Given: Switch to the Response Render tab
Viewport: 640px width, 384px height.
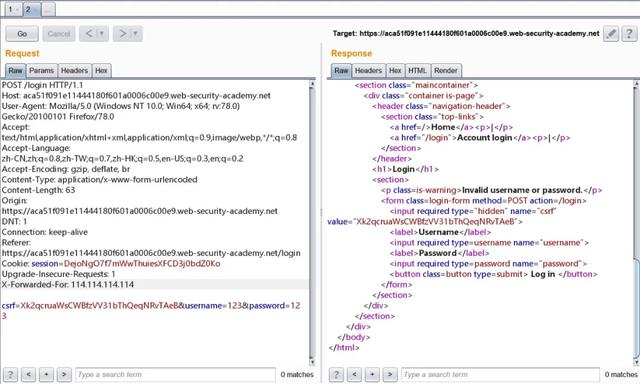Looking at the screenshot, I should tap(446, 71).
